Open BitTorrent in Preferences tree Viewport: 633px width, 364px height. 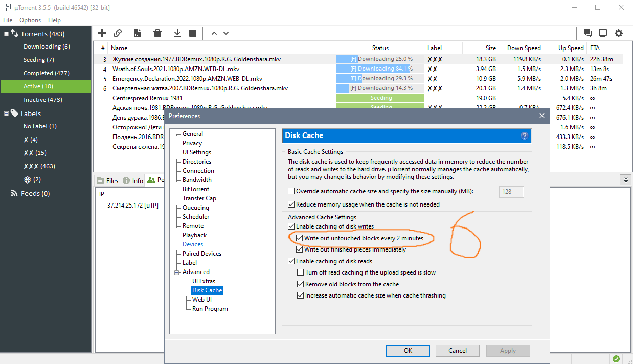pyautogui.click(x=196, y=189)
